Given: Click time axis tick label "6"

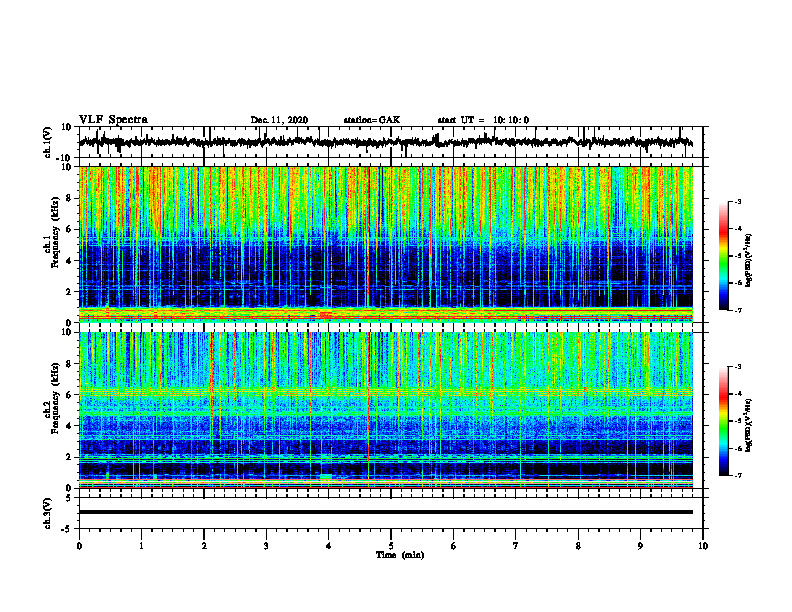Looking at the screenshot, I should (x=454, y=546).
